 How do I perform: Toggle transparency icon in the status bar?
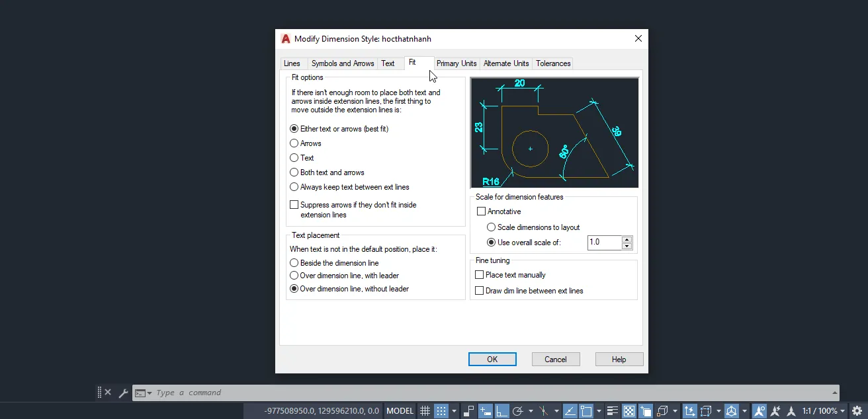coord(629,411)
